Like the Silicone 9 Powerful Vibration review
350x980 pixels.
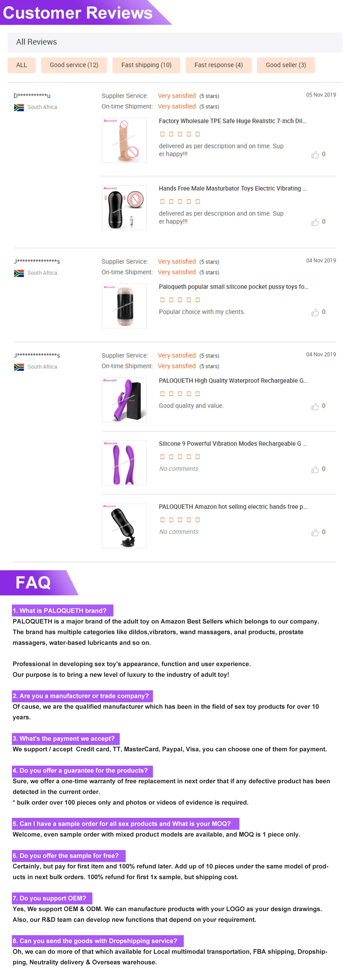[315, 469]
